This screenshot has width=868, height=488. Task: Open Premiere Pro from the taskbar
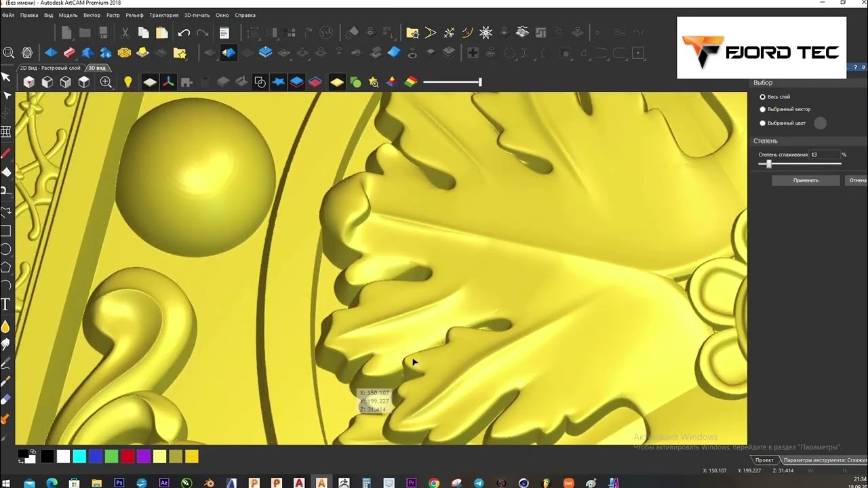click(x=412, y=483)
